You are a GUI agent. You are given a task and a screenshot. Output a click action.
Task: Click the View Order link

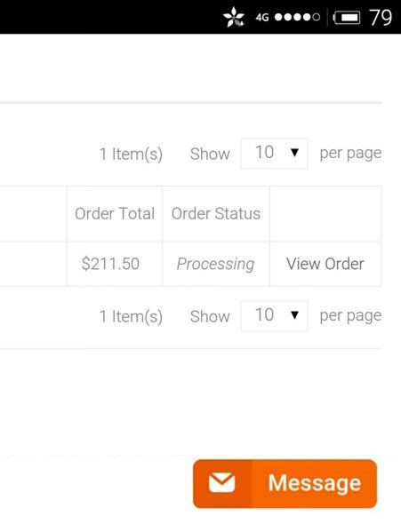(325, 264)
